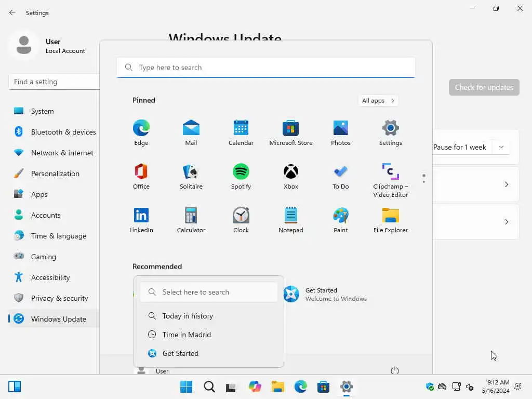Open the notification center icon

click(518, 387)
